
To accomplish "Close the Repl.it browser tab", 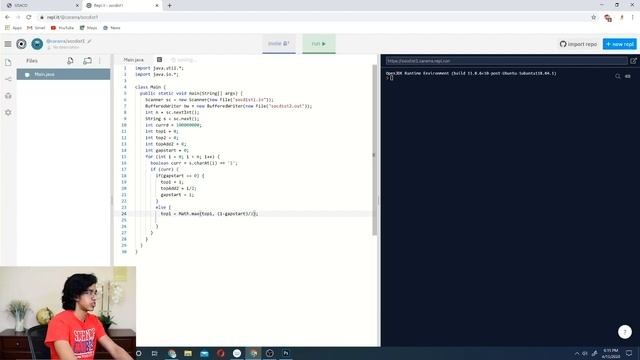I will (x=157, y=5).
